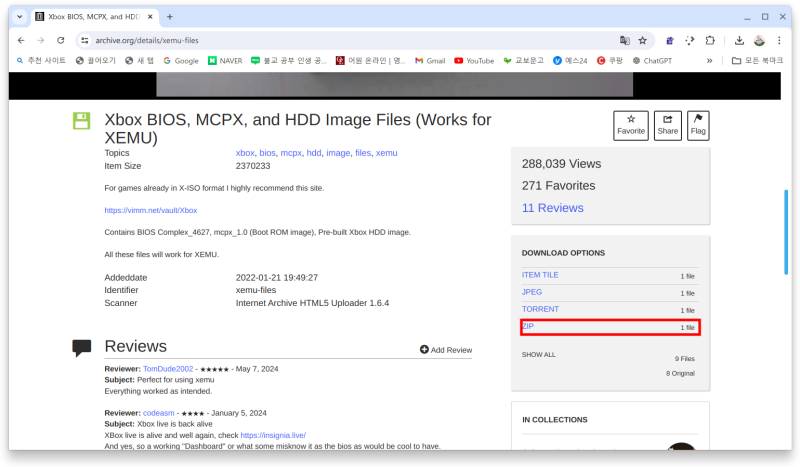Select the 288,039 Views text

pos(561,164)
